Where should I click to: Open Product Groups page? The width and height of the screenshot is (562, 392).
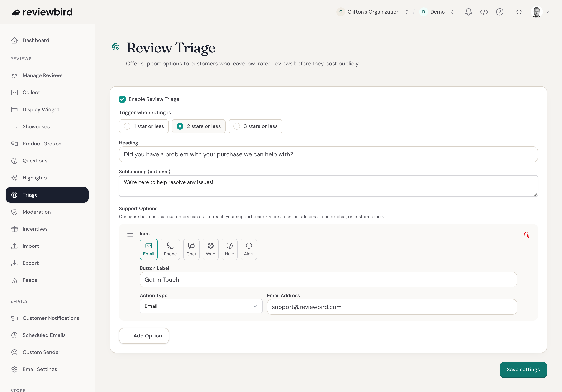click(x=47, y=144)
